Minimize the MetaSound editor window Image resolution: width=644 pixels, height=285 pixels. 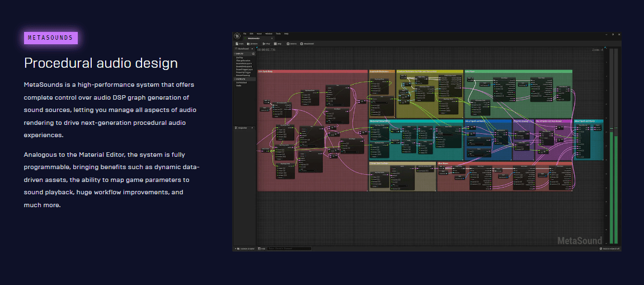[607, 35]
